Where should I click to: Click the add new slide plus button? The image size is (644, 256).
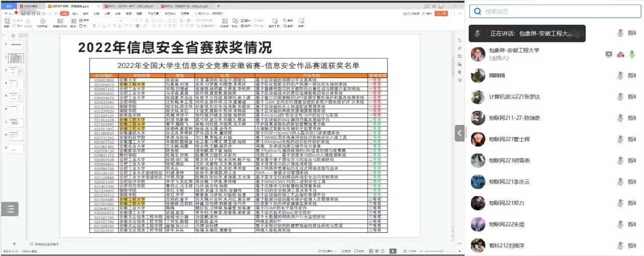[x=14, y=244]
